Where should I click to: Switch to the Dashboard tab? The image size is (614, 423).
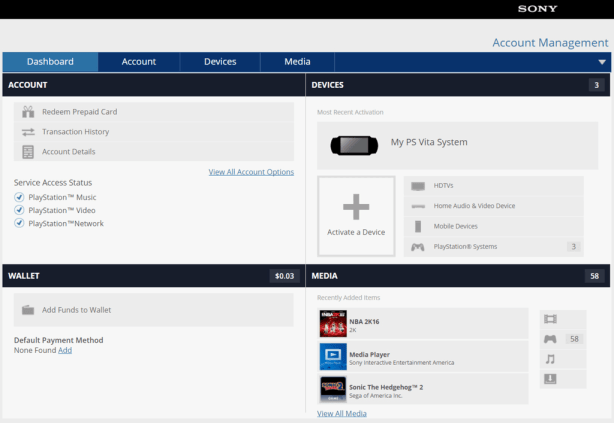(x=50, y=62)
